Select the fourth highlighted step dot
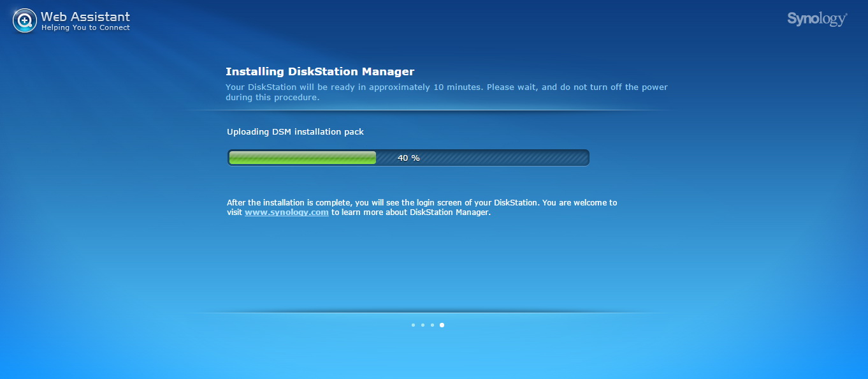The width and height of the screenshot is (868, 379). point(442,325)
